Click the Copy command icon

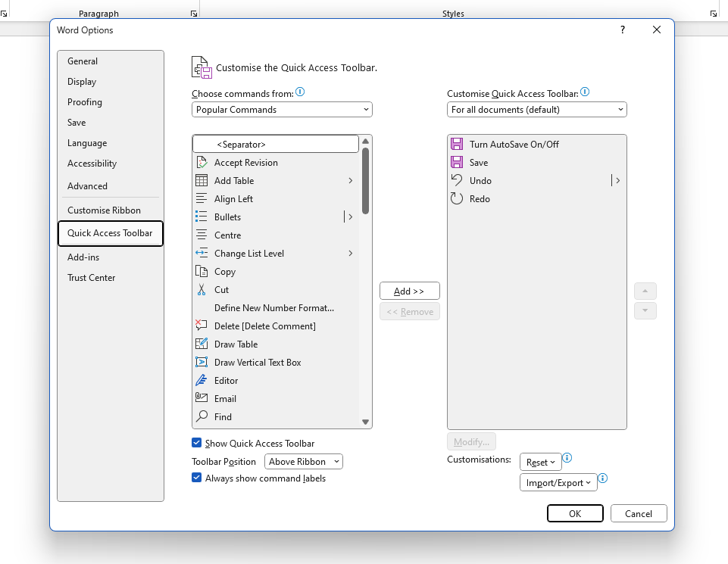pos(202,271)
